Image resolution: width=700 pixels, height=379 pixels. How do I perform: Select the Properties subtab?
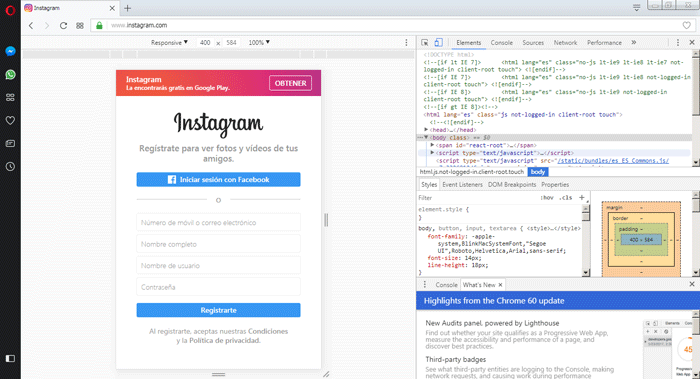[555, 184]
